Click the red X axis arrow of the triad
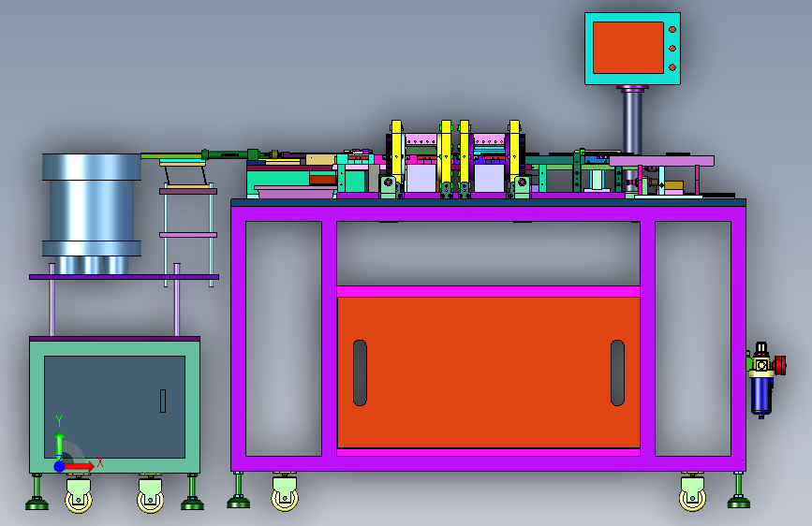This screenshot has height=526, width=812. pyautogui.click(x=80, y=466)
